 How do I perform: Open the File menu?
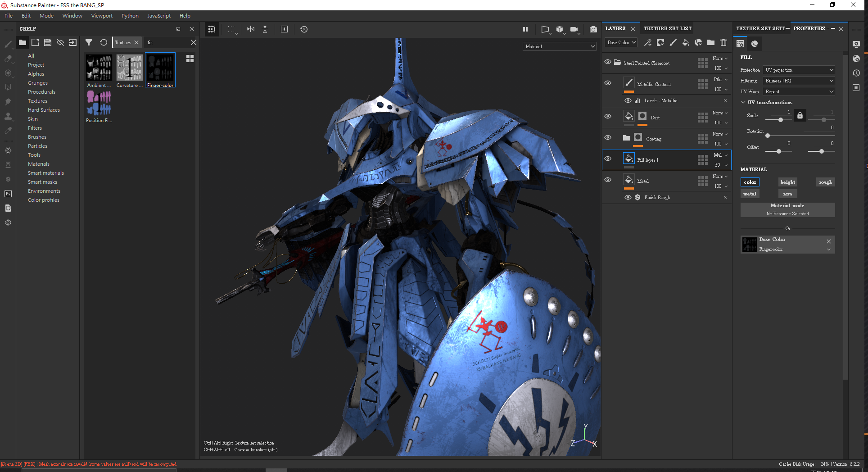pos(9,16)
